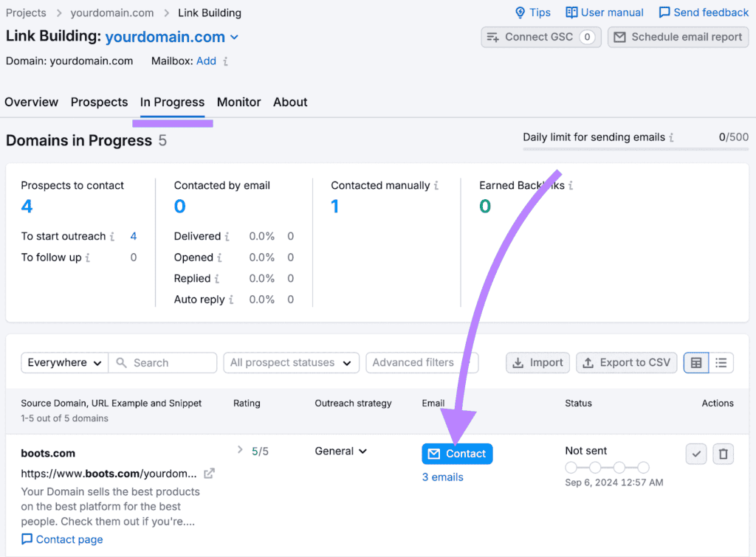Switch to table view layout icon
Screen dimensions: 756x557
click(696, 362)
